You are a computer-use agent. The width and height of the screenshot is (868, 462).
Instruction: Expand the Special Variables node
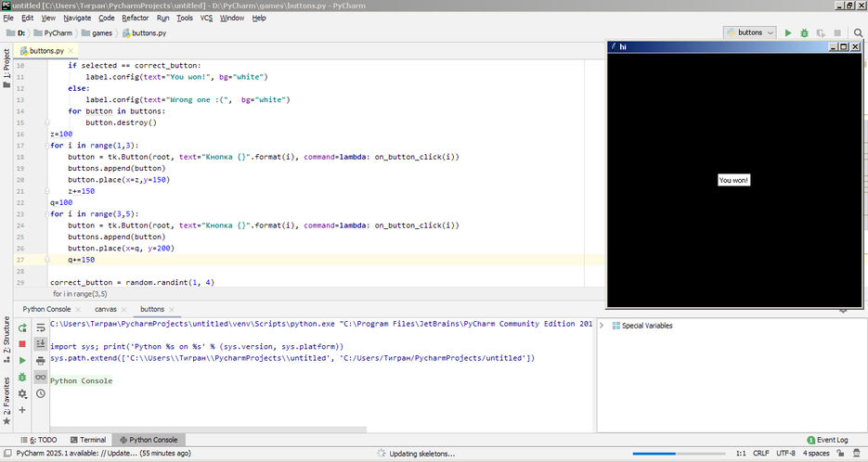[602, 326]
